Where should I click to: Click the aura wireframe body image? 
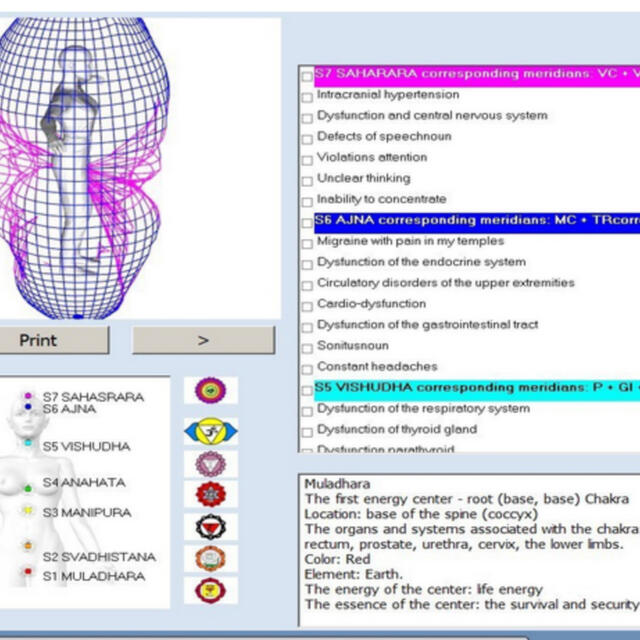[84, 168]
